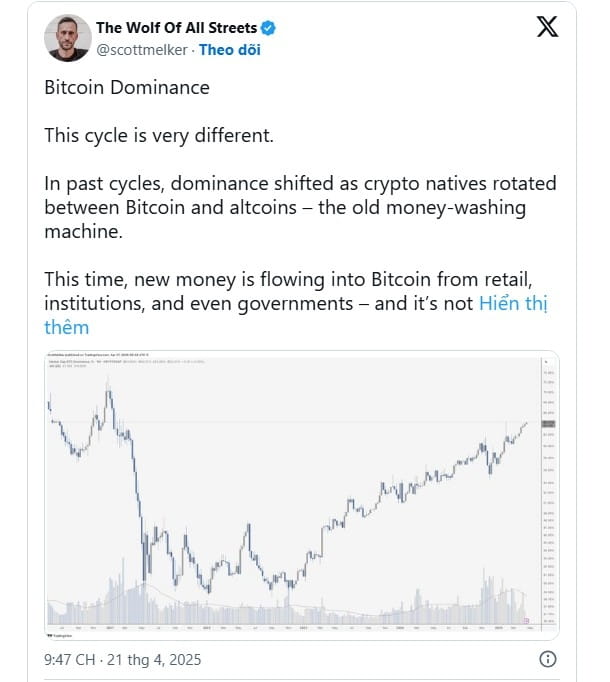
Task: Click the chart symbol header text top-left
Action: (126, 361)
